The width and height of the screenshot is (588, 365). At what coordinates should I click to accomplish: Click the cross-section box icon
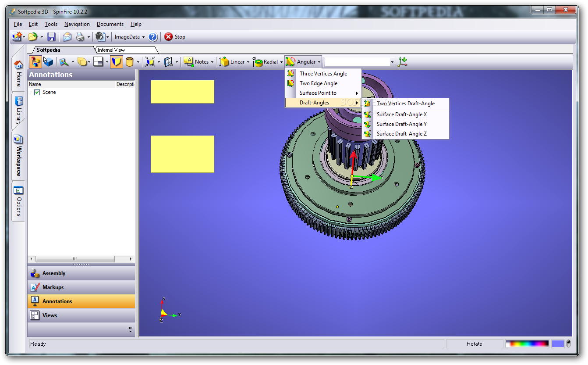point(168,62)
